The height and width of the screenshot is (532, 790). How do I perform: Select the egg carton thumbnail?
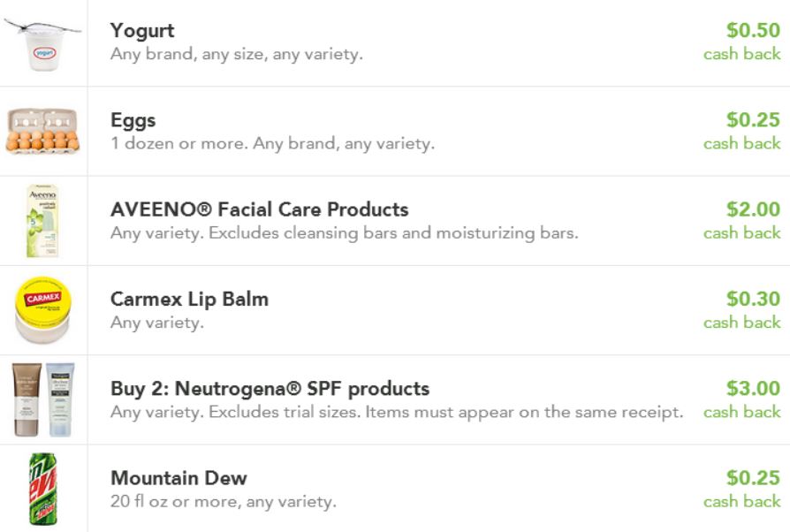point(42,132)
